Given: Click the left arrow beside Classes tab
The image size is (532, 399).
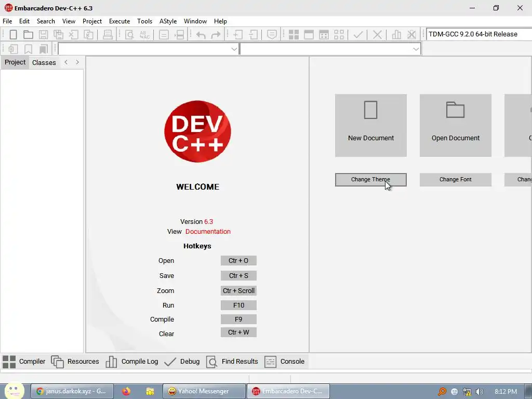Looking at the screenshot, I should (x=66, y=62).
